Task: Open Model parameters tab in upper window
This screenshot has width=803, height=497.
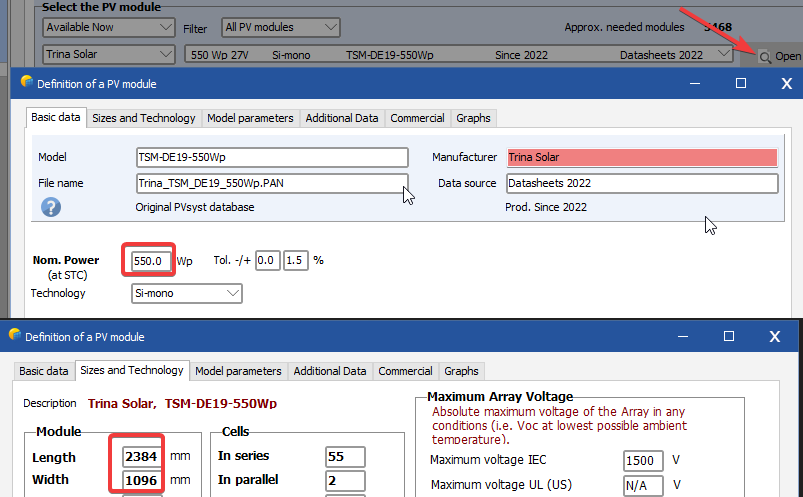Action: tap(250, 118)
